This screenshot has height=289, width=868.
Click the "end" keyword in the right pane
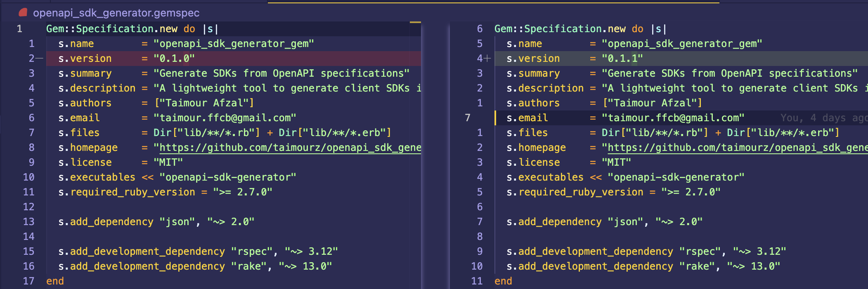click(503, 281)
